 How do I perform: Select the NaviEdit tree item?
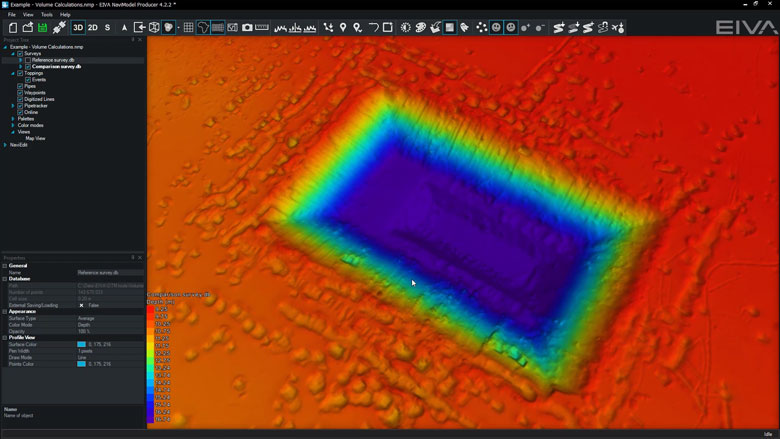19,145
